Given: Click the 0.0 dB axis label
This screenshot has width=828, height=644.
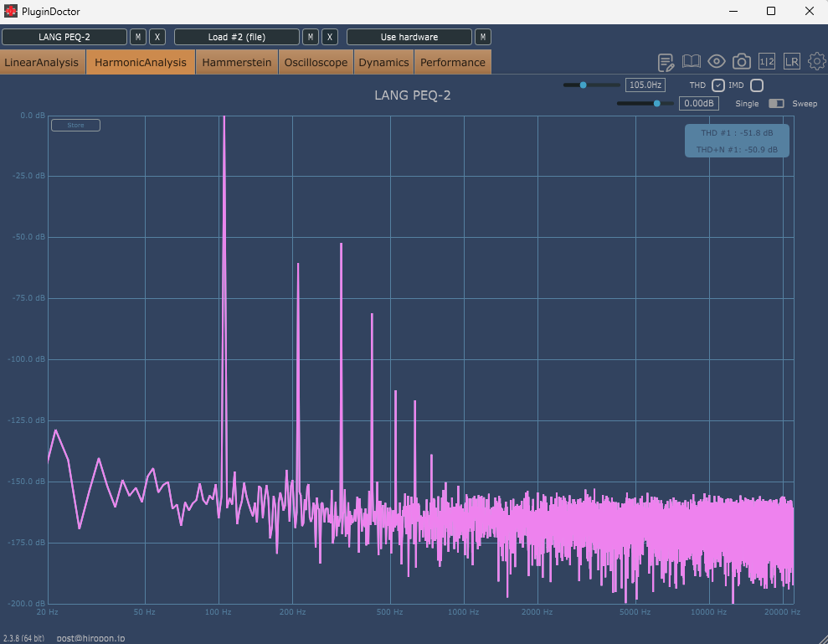Looking at the screenshot, I should (32, 116).
